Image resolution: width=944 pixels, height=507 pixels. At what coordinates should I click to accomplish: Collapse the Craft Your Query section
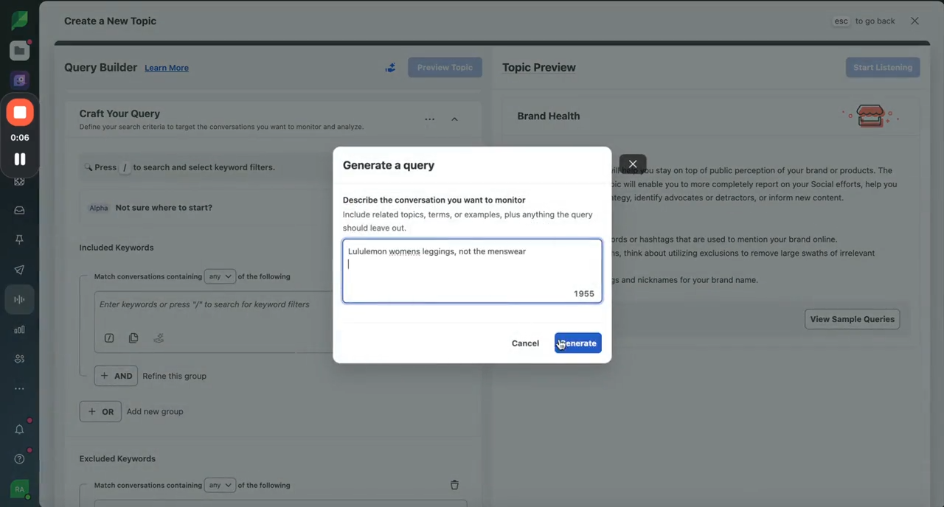point(455,119)
